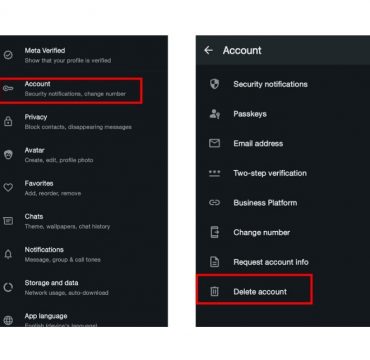
Task: Open Two-step verification
Action: 283,173
